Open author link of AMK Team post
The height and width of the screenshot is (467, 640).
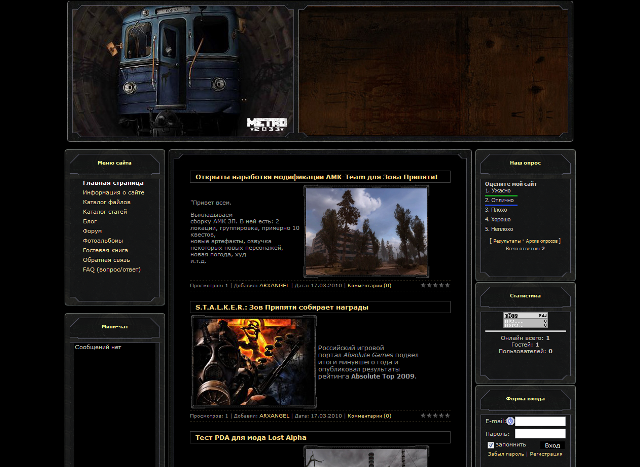pyautogui.click(x=274, y=286)
